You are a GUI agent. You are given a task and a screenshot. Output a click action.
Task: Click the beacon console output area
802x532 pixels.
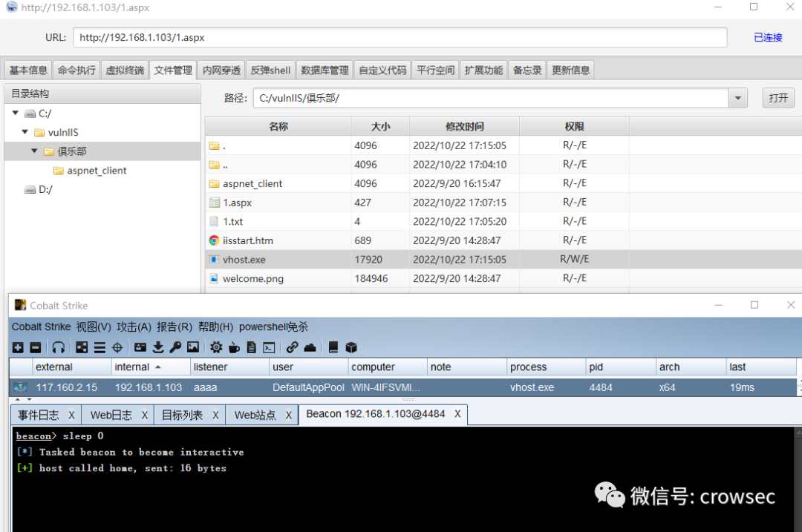click(x=403, y=479)
